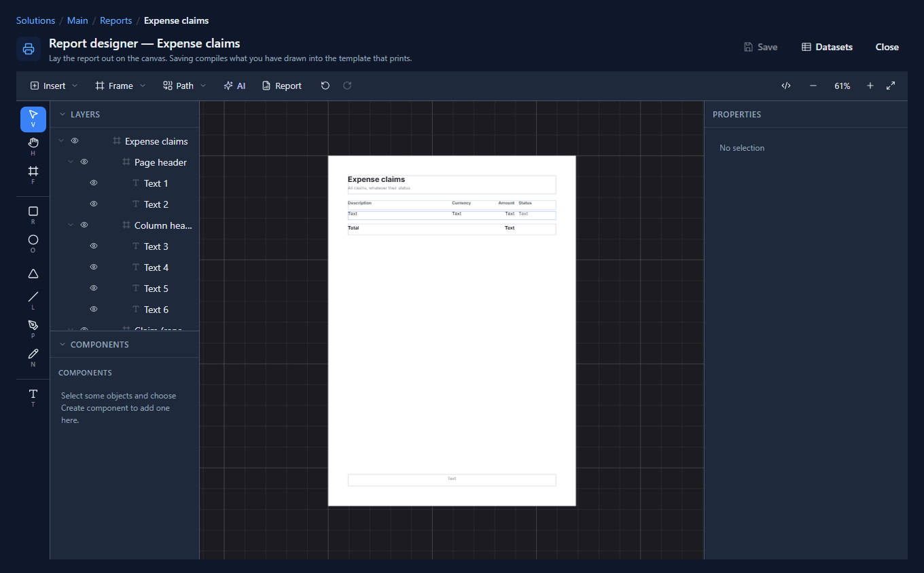The image size is (924, 573).
Task: Go to the Solutions breadcrumb
Action: (x=36, y=20)
